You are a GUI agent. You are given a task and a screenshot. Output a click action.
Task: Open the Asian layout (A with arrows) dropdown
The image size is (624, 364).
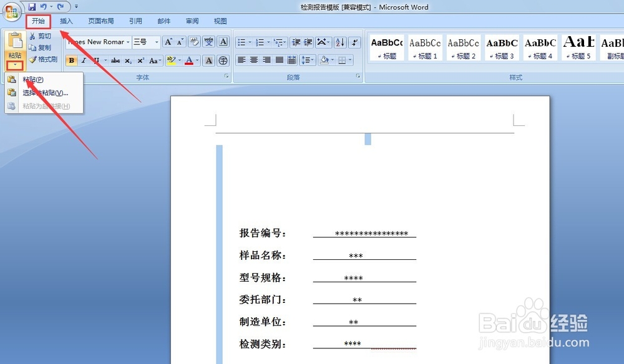(x=323, y=42)
